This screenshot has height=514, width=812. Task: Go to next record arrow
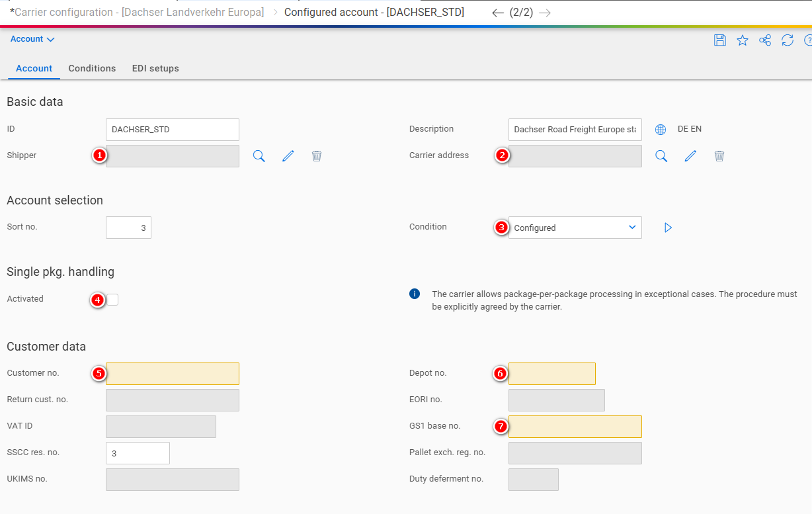point(545,13)
